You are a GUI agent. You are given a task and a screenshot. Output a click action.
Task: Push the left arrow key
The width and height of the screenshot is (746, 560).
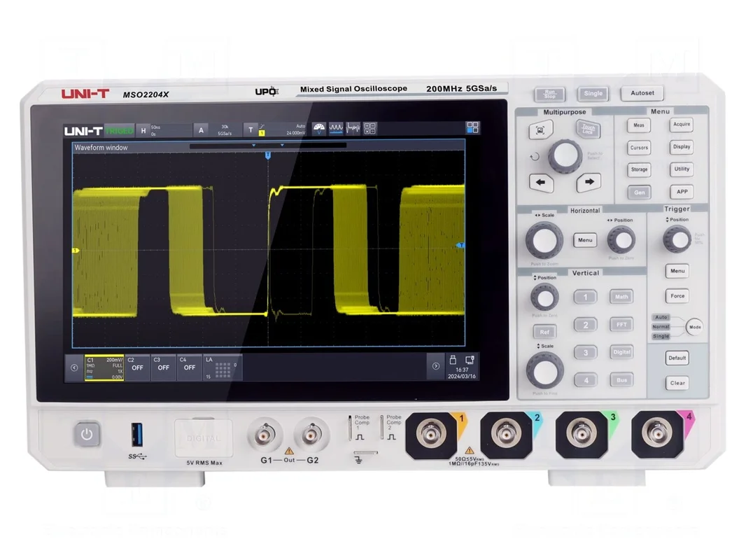click(x=541, y=183)
